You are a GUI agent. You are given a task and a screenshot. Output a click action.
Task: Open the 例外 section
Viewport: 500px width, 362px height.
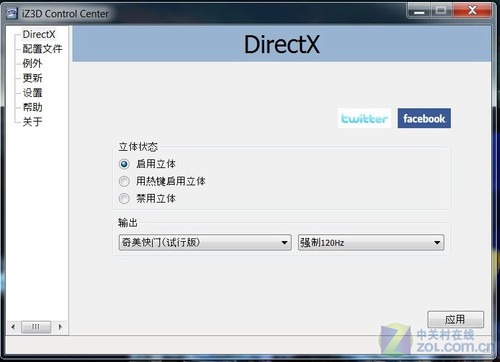[32, 63]
